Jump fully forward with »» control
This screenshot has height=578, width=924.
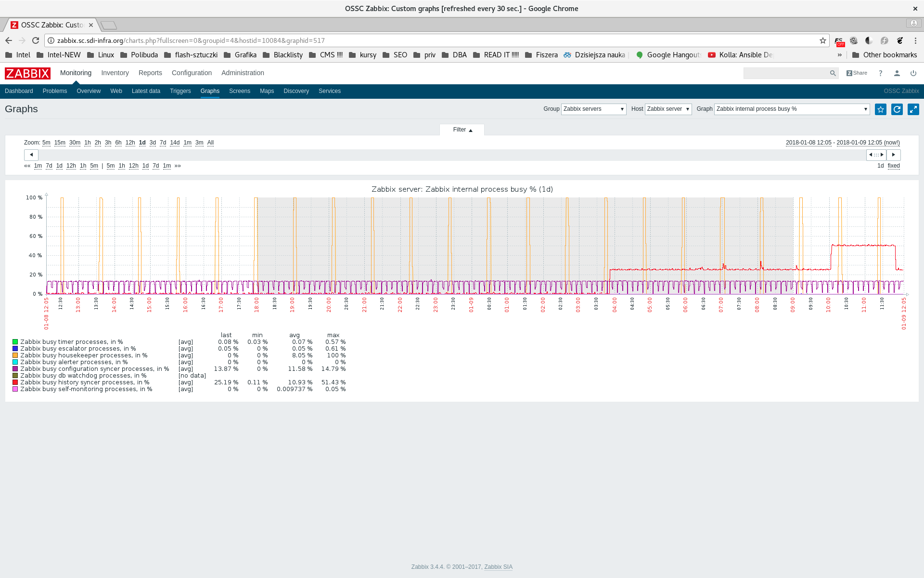coord(178,166)
